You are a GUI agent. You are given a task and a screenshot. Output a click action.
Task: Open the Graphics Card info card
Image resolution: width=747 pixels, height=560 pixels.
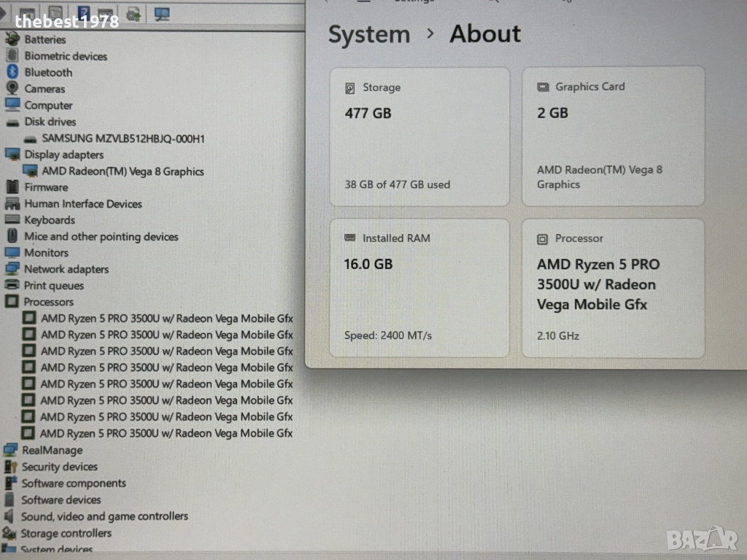pos(613,136)
